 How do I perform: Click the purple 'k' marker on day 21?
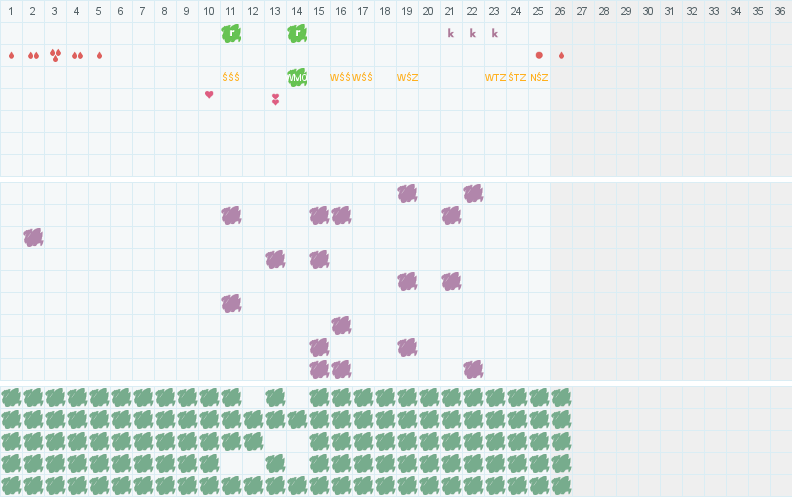[x=451, y=33]
